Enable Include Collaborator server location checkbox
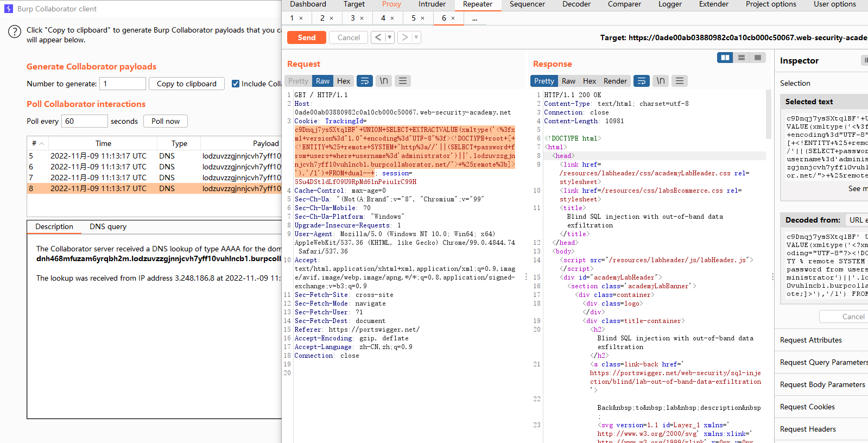Viewport: 868px width, 443px height. [236, 84]
